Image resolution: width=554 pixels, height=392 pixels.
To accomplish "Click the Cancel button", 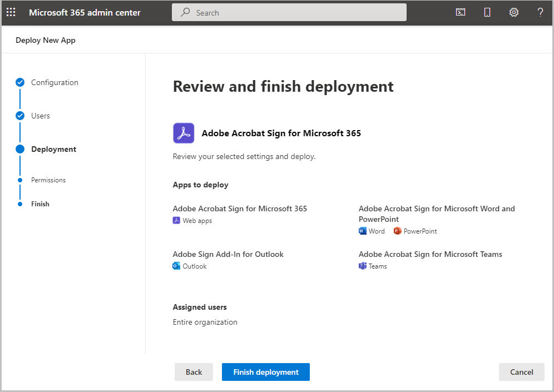I will pyautogui.click(x=522, y=372).
